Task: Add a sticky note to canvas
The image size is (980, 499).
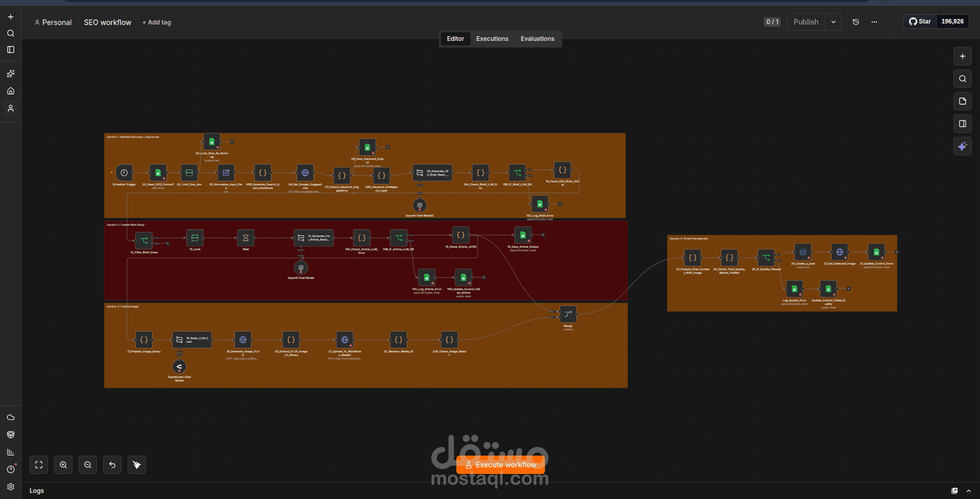Action: (962, 101)
